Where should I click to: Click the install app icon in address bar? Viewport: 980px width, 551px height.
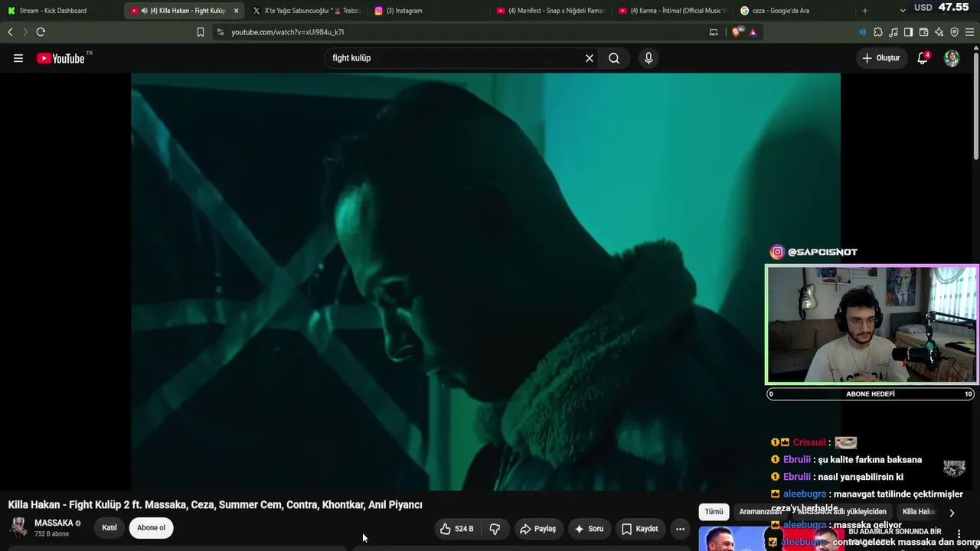pos(714,32)
